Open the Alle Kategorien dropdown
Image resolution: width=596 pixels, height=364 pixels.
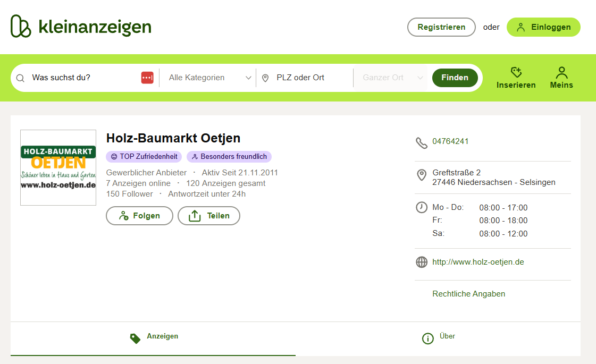click(x=207, y=78)
